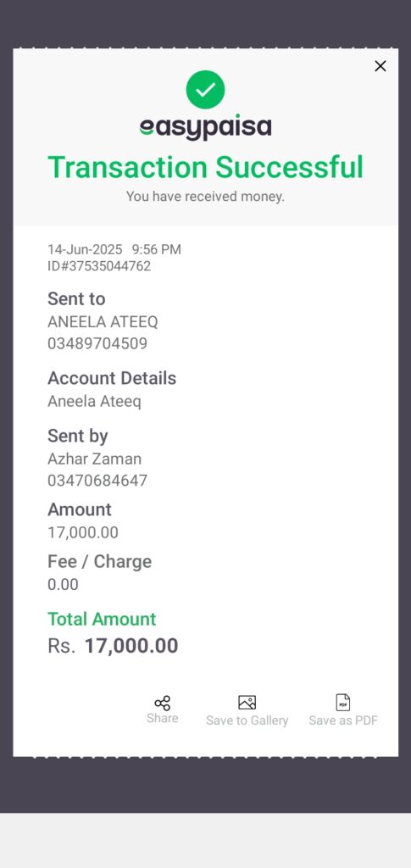411x868 pixels.
Task: Tap sender name Azhar Zaman
Action: 95,459
